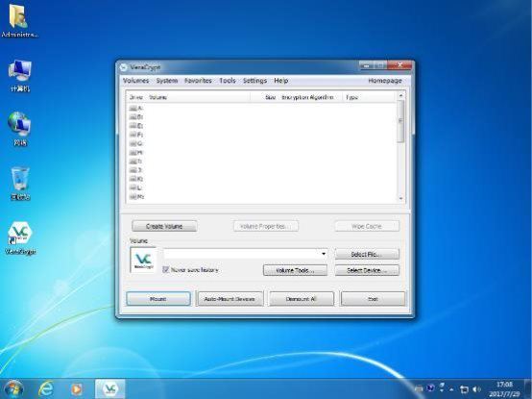This screenshot has width=532, height=399.
Task: Open the Favorites menu
Action: [198, 81]
